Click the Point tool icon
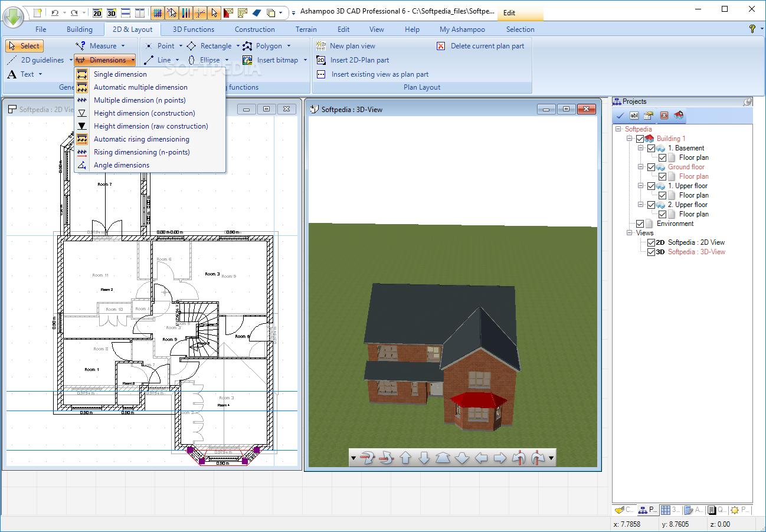Image resolution: width=766 pixels, height=532 pixels. point(149,46)
